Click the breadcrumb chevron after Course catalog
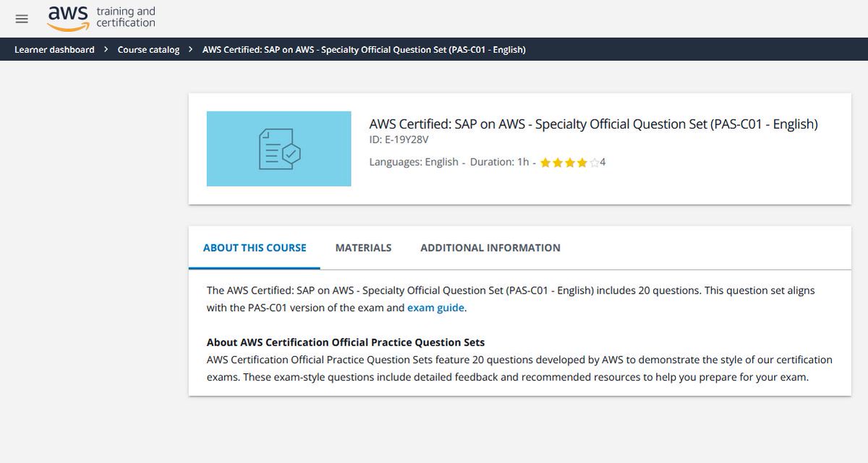This screenshot has height=463, width=868. coord(190,50)
